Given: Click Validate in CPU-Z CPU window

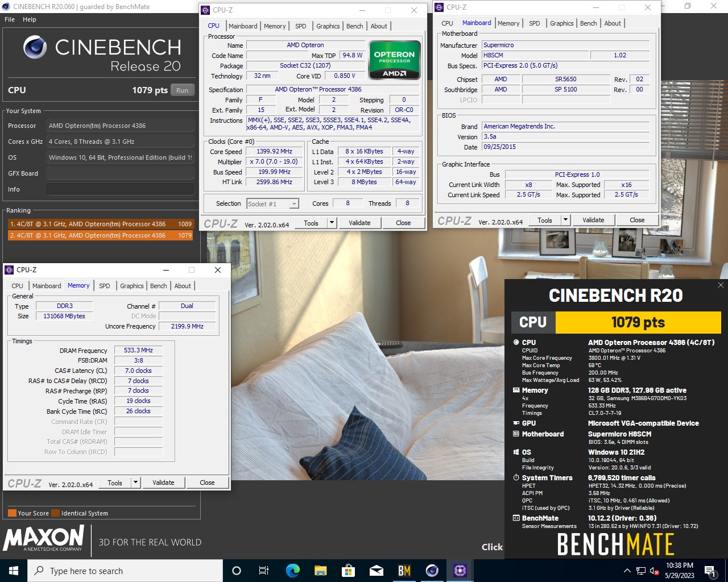Looking at the screenshot, I should [359, 223].
